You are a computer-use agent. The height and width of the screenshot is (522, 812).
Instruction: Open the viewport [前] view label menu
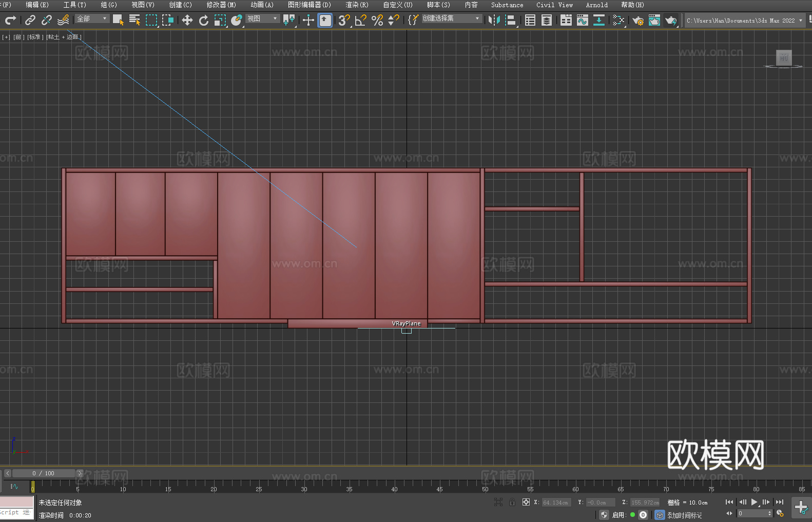(18, 37)
